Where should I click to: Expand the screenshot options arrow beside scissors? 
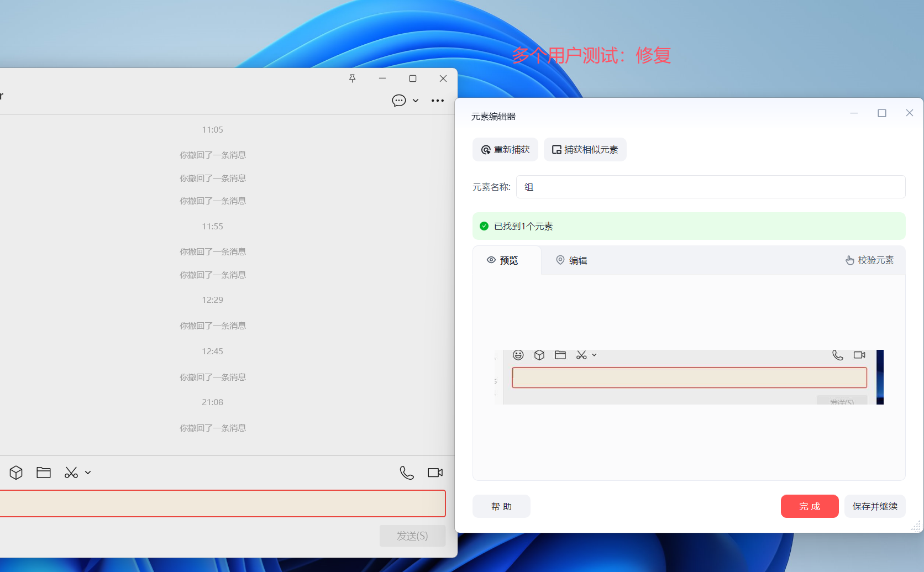pos(88,473)
